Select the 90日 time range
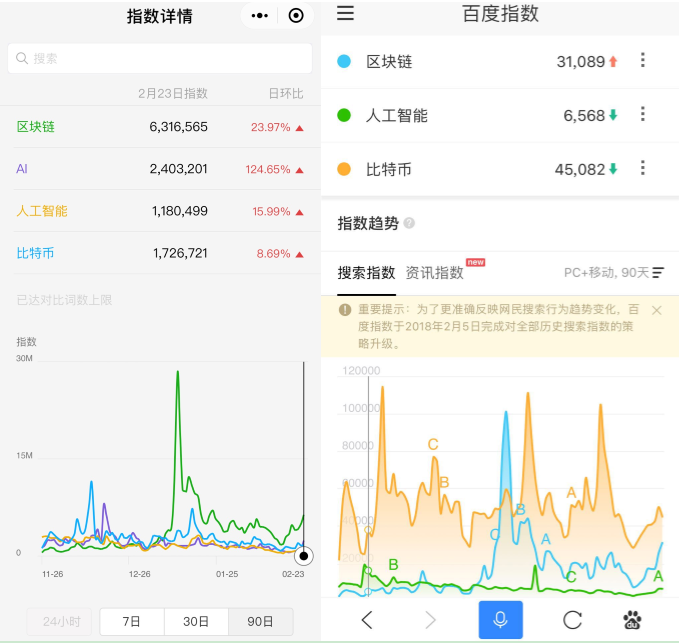Viewport: 679px width, 643px height. [x=260, y=621]
